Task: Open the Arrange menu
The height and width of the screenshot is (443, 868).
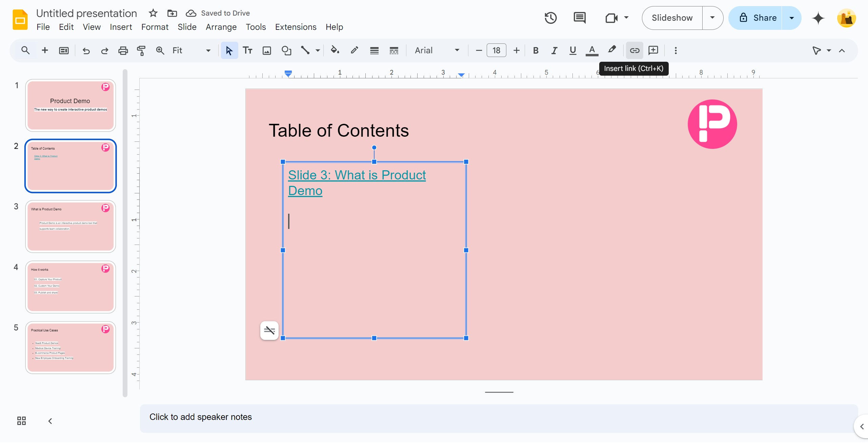Action: pos(221,27)
